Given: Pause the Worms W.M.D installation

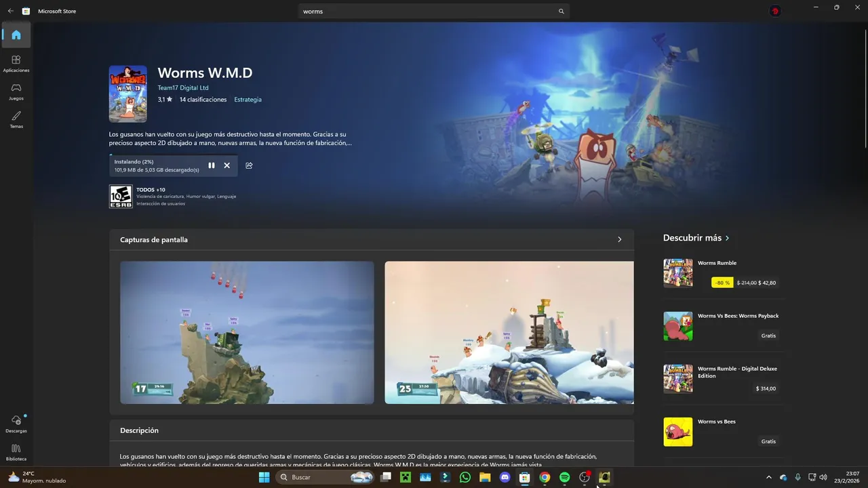Looking at the screenshot, I should (x=212, y=165).
